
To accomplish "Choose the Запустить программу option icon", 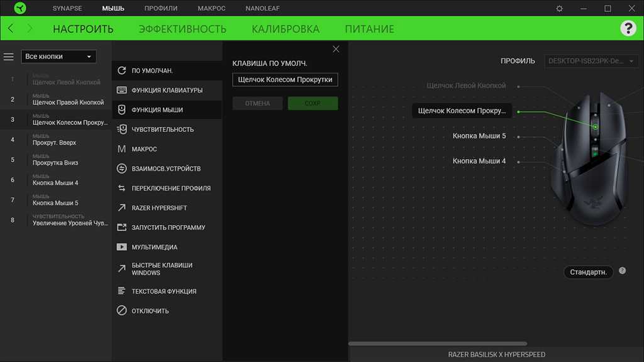I will coord(122,228).
